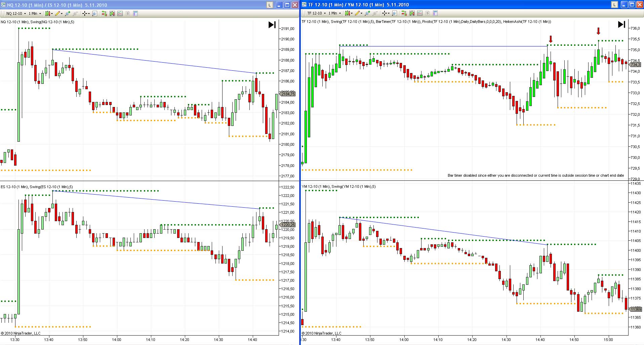Click the Bar timer disabled message text
This screenshot has height=345, width=644.
[536, 175]
